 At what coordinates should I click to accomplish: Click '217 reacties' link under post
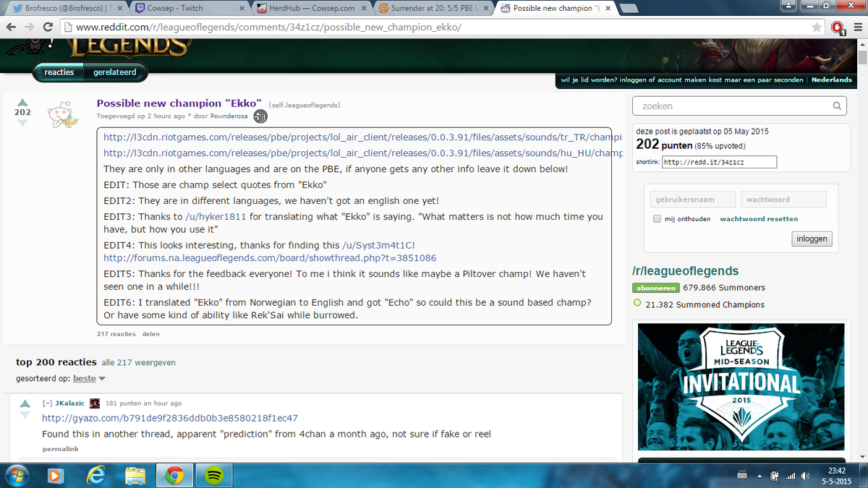116,335
